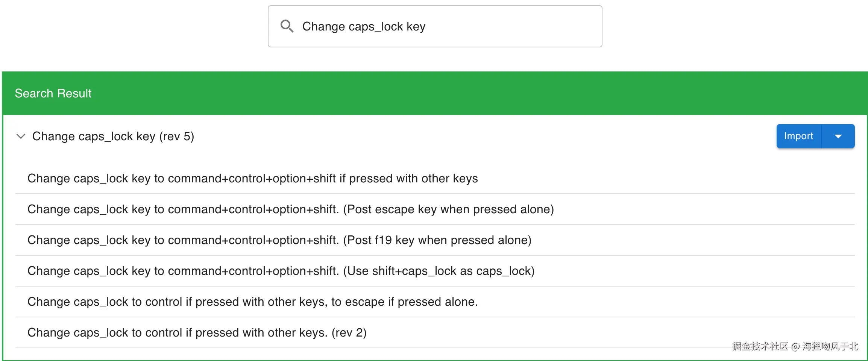The height and width of the screenshot is (361, 868).
Task: Click the '海狸吻风于北' author name
Action: tap(830, 346)
